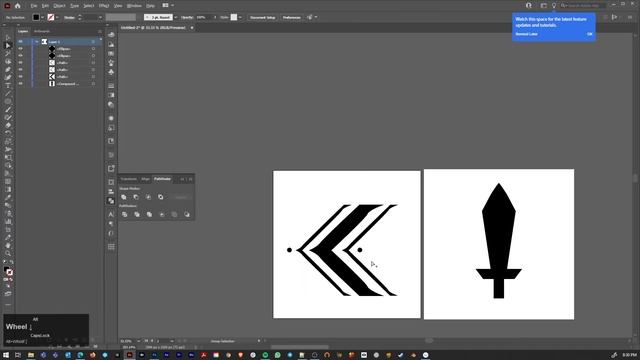Viewport: 640px width, 360px height.
Task: Click target circle of first Ellipse
Action: [x=93, y=49]
